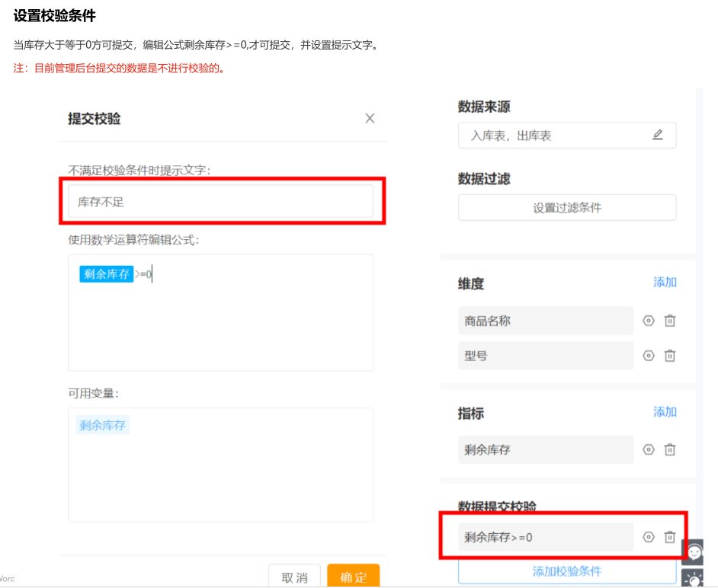Select the 型号 dimension row
Screen dimensions: 718x588
(546, 356)
